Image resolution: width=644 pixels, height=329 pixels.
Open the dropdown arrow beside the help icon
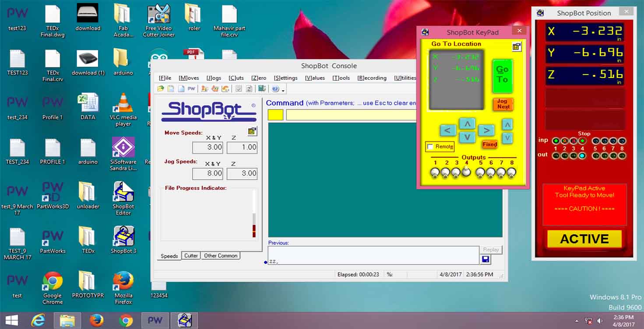coord(283,90)
